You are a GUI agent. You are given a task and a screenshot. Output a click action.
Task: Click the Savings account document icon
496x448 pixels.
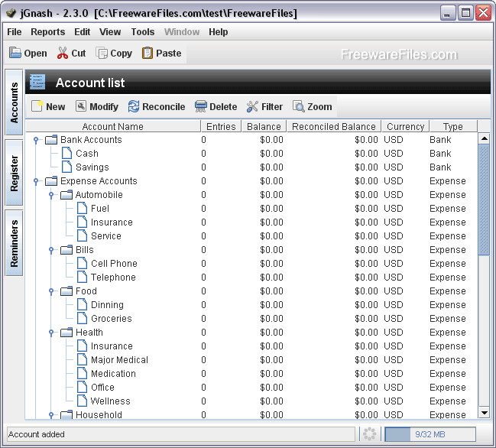coord(66,167)
